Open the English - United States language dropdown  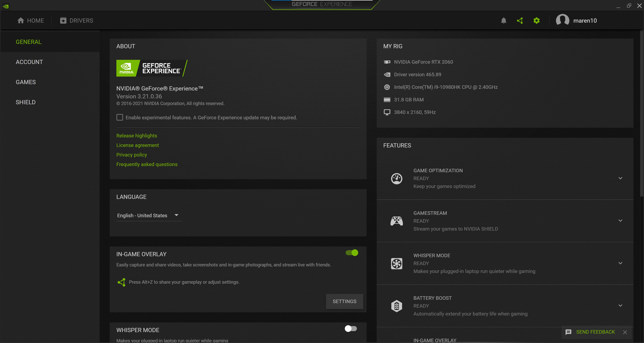[148, 215]
